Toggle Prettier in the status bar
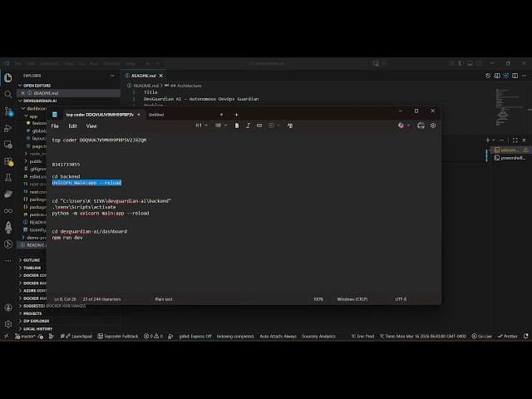 tap(509, 336)
